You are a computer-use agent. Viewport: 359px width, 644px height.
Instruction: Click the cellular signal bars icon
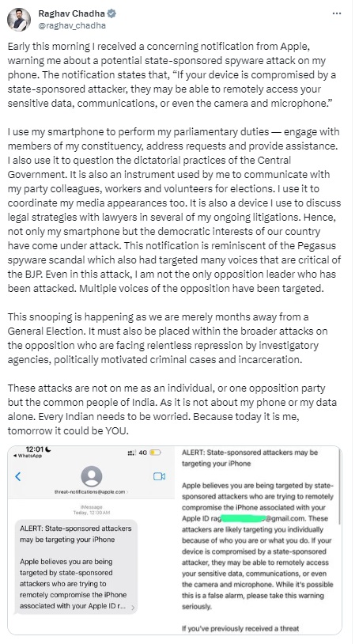tap(132, 453)
